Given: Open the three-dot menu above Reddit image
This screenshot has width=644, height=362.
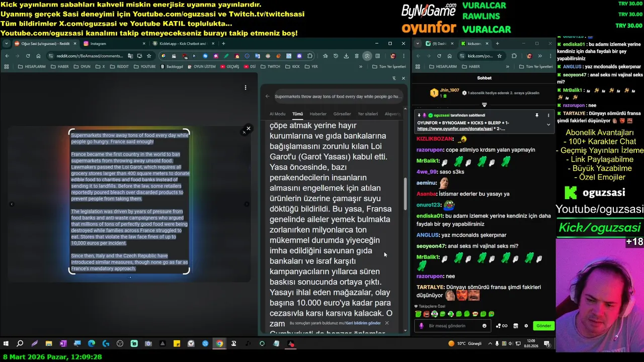Looking at the screenshot, I should 246,87.
